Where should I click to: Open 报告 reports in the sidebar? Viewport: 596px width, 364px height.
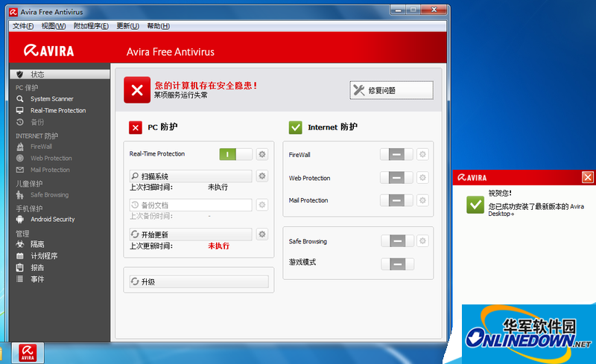point(37,268)
